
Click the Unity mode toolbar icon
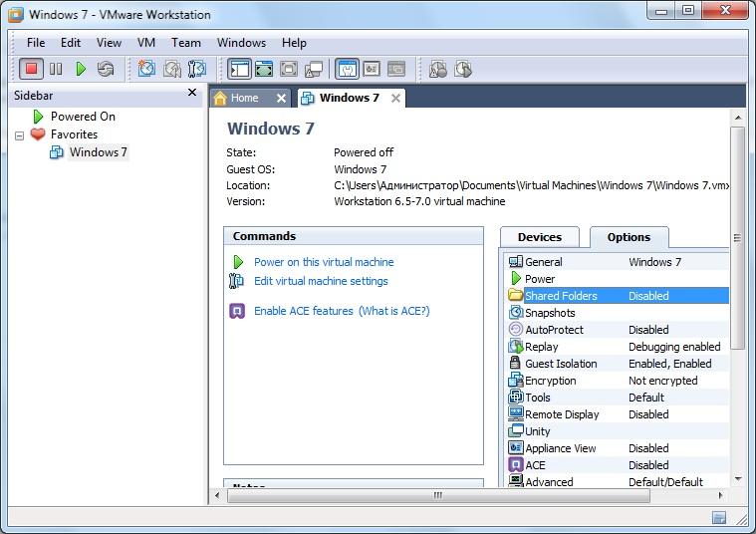pos(314,69)
